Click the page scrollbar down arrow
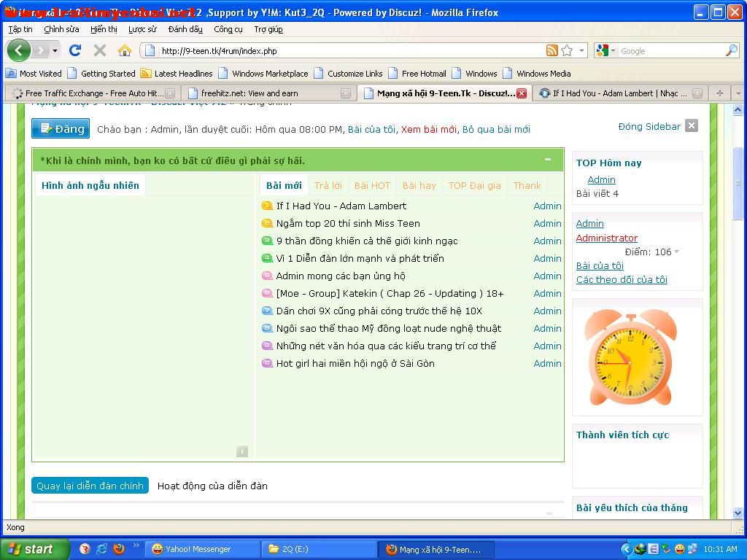The width and height of the screenshot is (747, 560). pos(738,513)
